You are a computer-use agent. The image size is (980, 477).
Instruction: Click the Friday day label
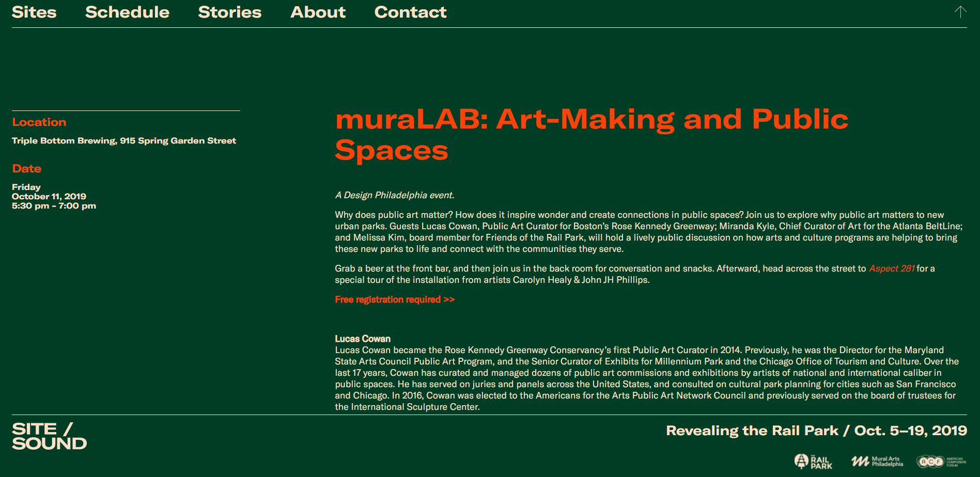click(26, 187)
